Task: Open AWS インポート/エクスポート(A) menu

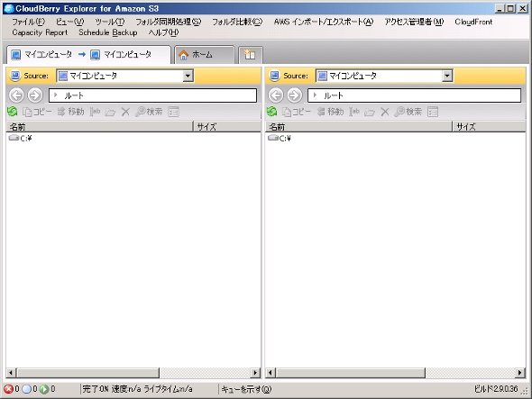Action: coord(324,22)
